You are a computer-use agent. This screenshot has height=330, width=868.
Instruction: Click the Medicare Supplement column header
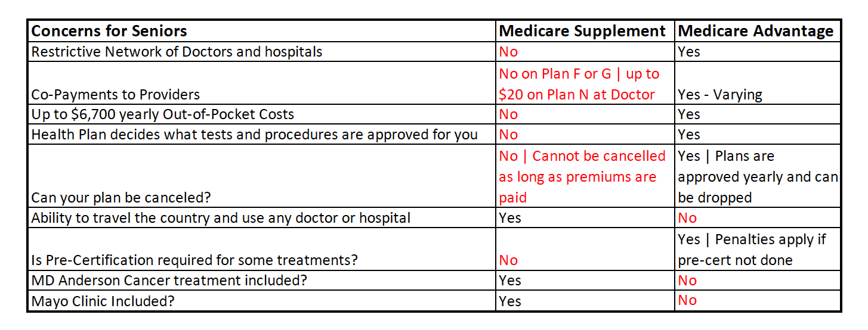(x=585, y=31)
